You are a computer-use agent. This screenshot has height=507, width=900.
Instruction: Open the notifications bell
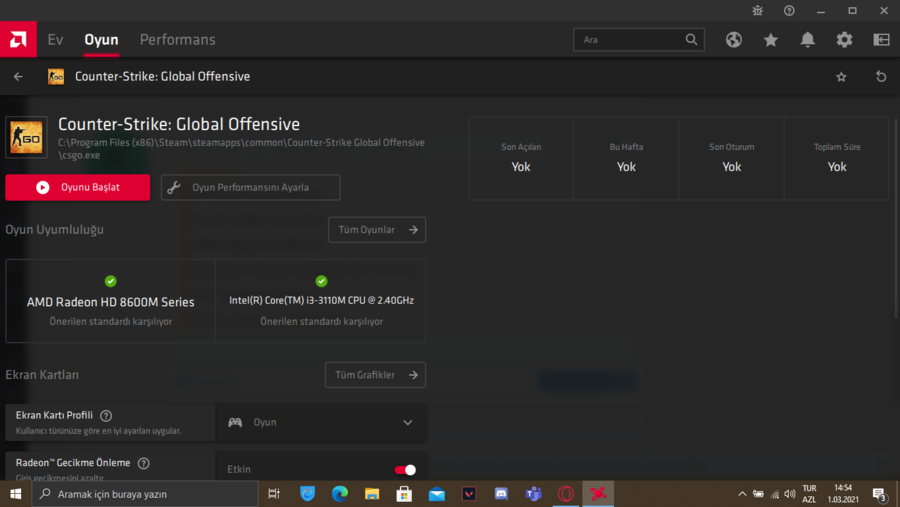(x=807, y=40)
